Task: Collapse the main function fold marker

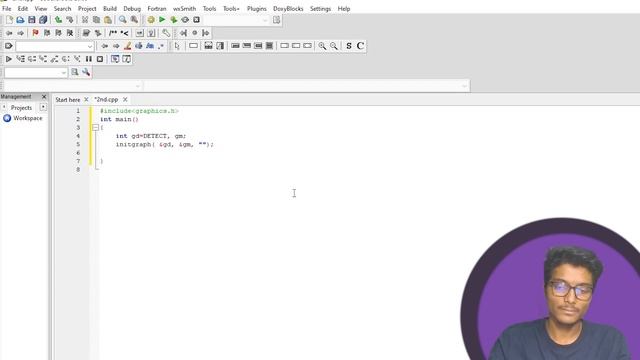Action: tap(96, 127)
